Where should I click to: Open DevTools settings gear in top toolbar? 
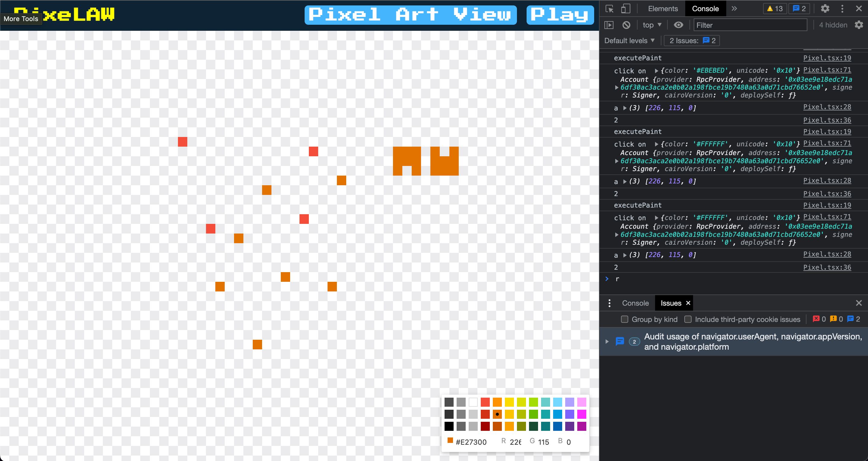click(825, 9)
